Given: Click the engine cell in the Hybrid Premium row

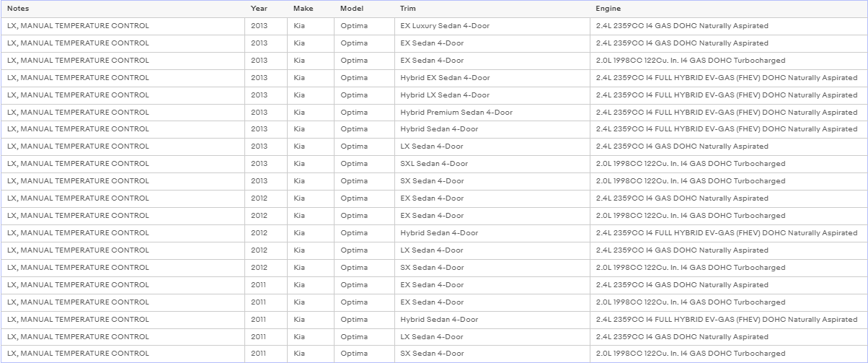Looking at the screenshot, I should click(728, 113).
